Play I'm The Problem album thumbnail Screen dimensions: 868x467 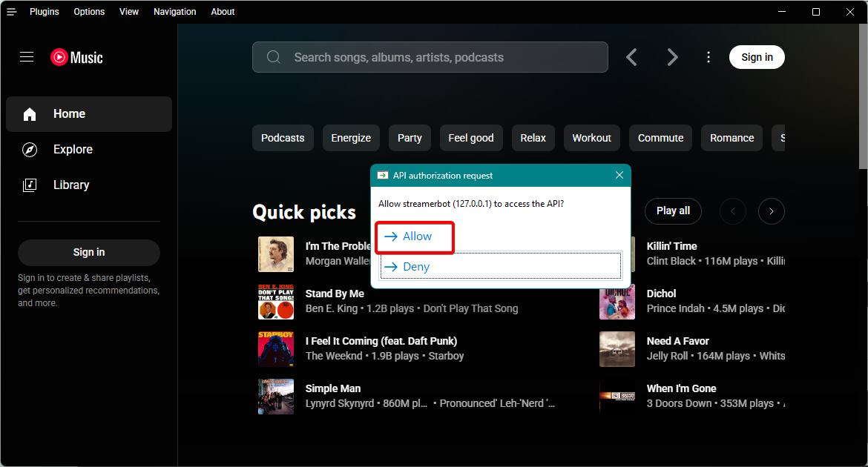[x=276, y=254]
